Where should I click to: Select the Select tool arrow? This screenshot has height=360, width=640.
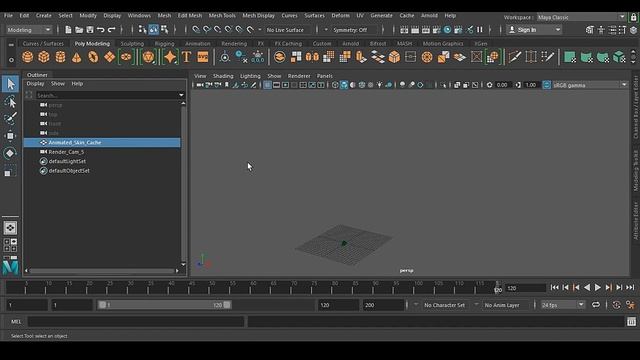point(10,84)
